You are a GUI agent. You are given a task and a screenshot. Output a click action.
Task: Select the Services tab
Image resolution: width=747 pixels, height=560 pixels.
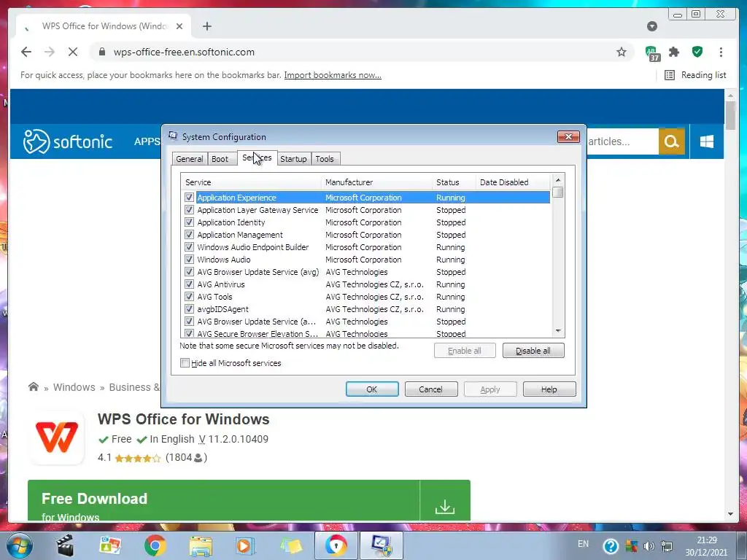[x=258, y=157]
